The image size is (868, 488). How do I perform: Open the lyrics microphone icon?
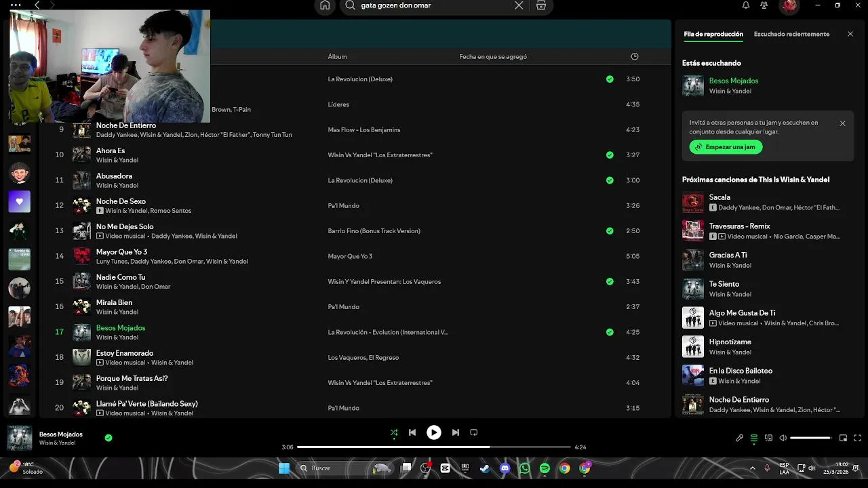740,438
